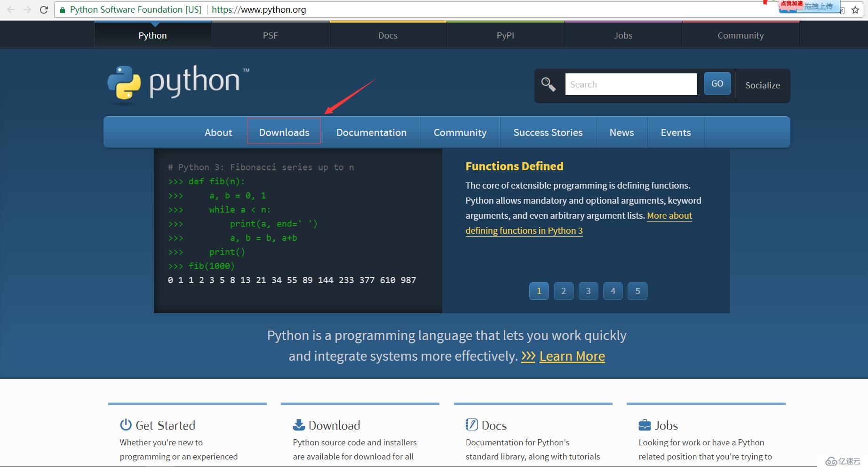
Task: Open the Success Stories menu
Action: pyautogui.click(x=548, y=132)
